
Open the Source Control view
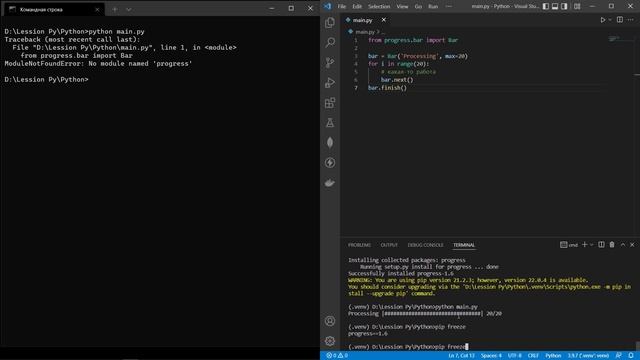click(330, 62)
